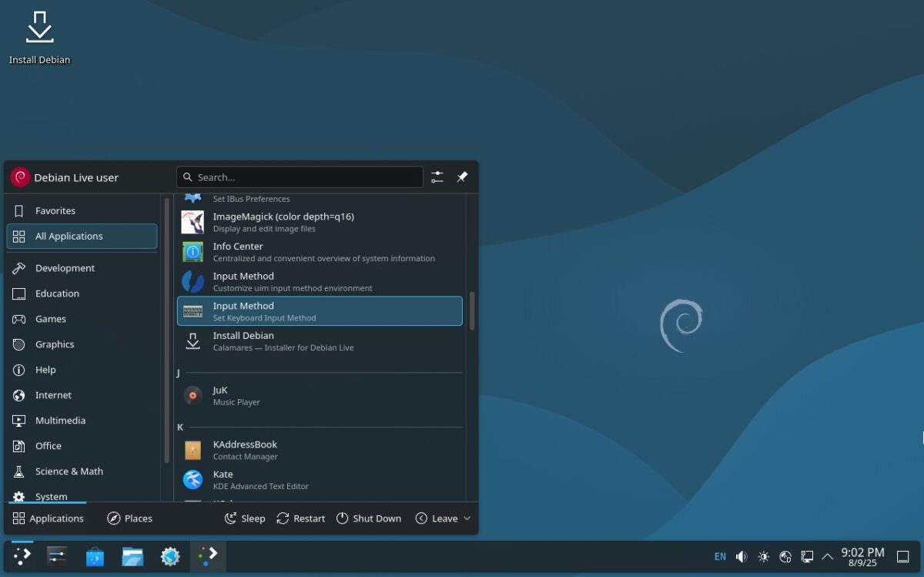Image resolution: width=924 pixels, height=577 pixels.
Task: Click into the Search field
Action: click(x=300, y=177)
